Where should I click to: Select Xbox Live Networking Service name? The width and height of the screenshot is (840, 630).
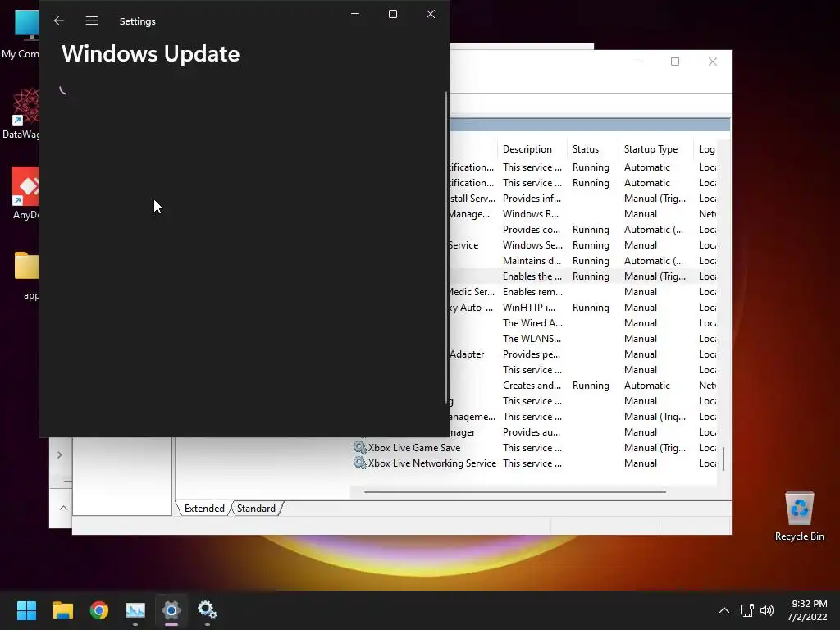(x=431, y=463)
